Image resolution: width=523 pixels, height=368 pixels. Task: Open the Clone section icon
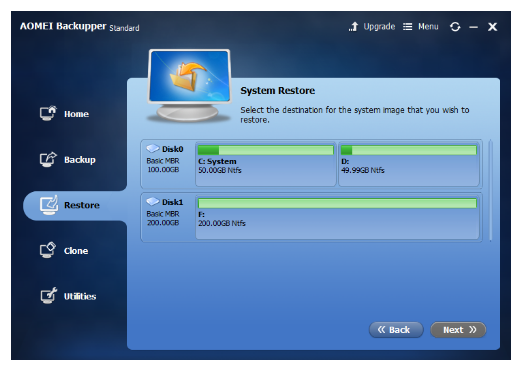coord(48,250)
